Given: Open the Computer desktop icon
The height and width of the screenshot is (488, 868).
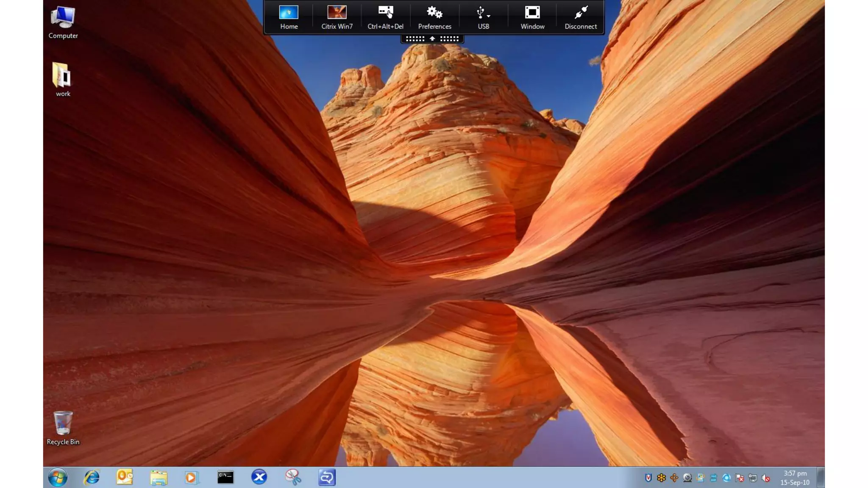Looking at the screenshot, I should [63, 22].
